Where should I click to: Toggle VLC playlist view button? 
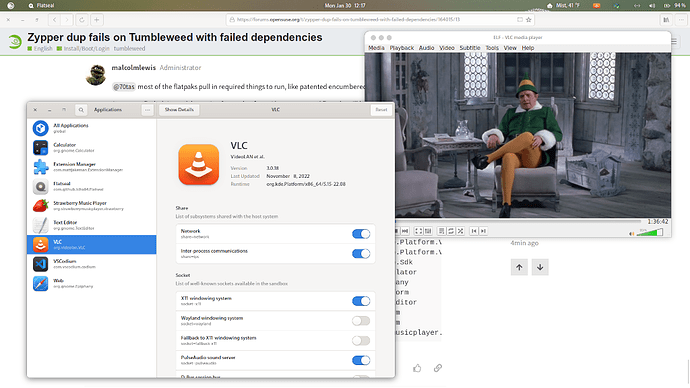tap(441, 231)
